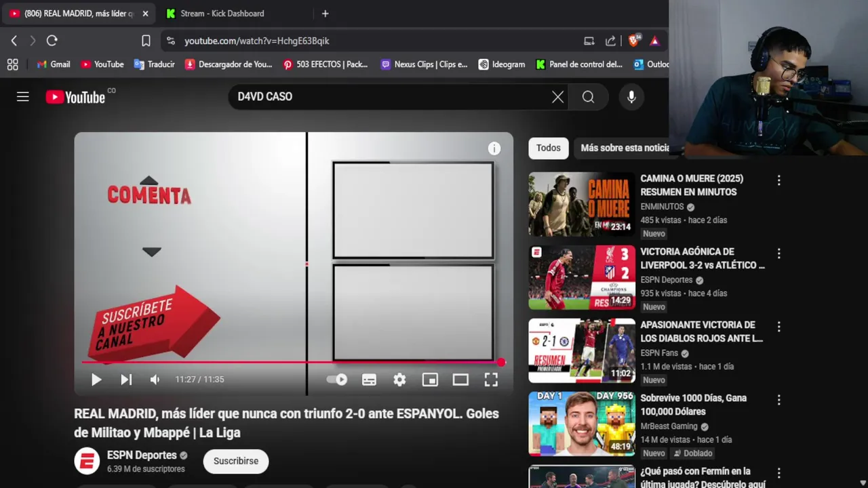
Task: Bookmark this page
Action: (146, 41)
